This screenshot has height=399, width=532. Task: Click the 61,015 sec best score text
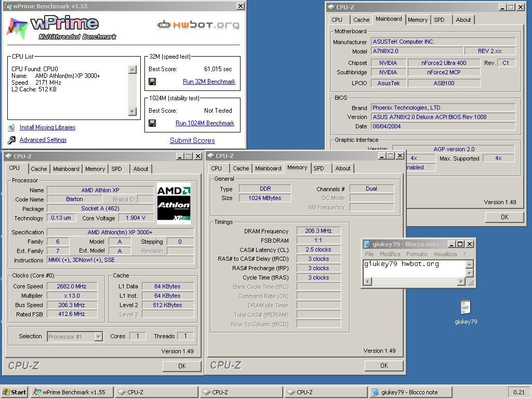218,69
